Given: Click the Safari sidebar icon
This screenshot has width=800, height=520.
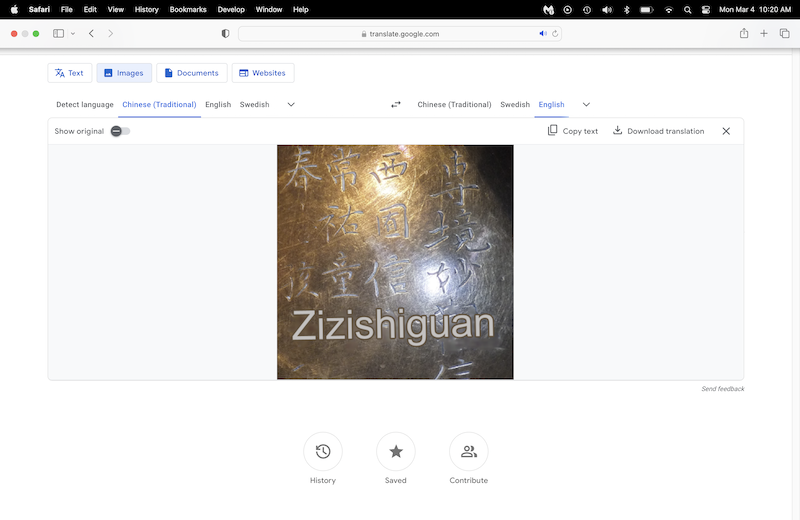Looking at the screenshot, I should click(x=58, y=33).
